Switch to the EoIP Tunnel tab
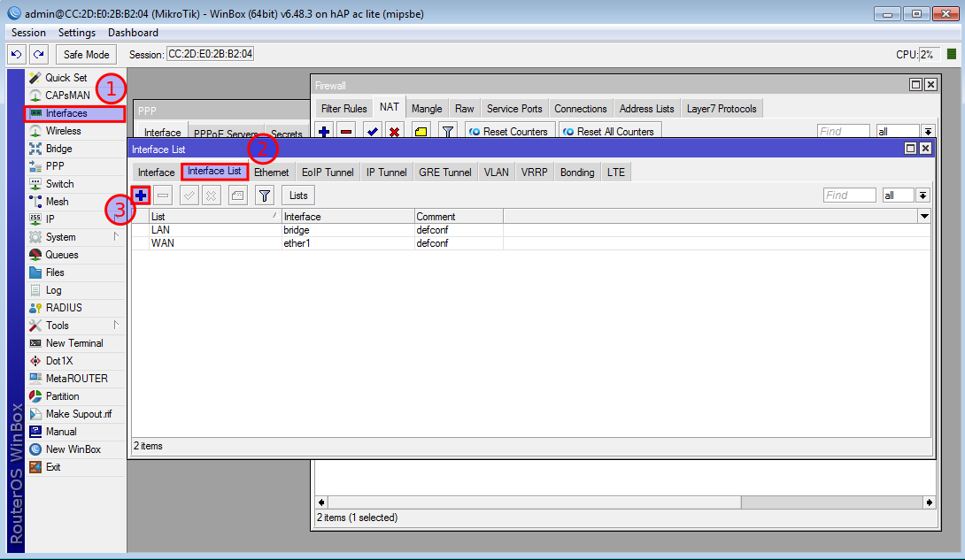 (328, 173)
